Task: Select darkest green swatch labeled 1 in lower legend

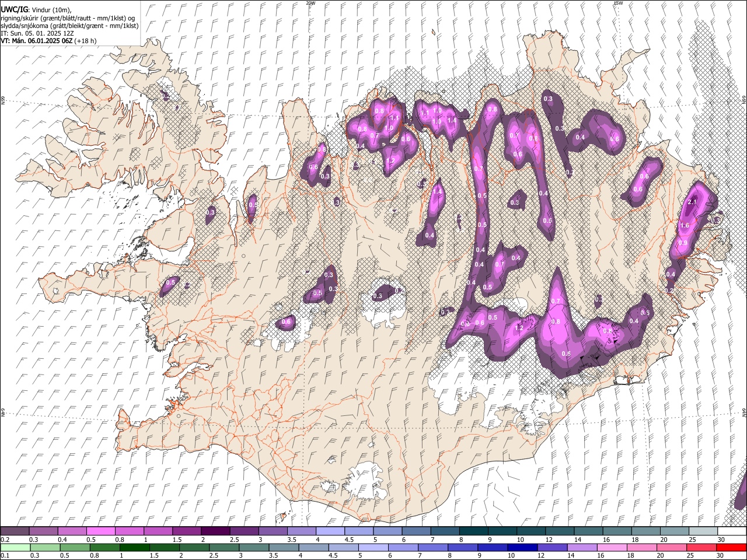Action: click(134, 547)
